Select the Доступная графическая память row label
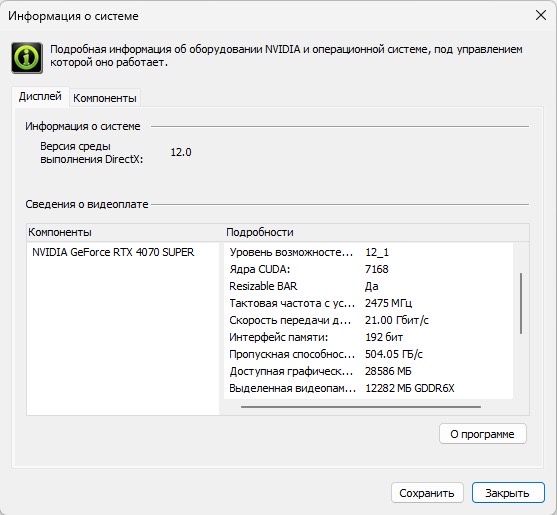The height and width of the screenshot is (515, 557). coord(291,371)
